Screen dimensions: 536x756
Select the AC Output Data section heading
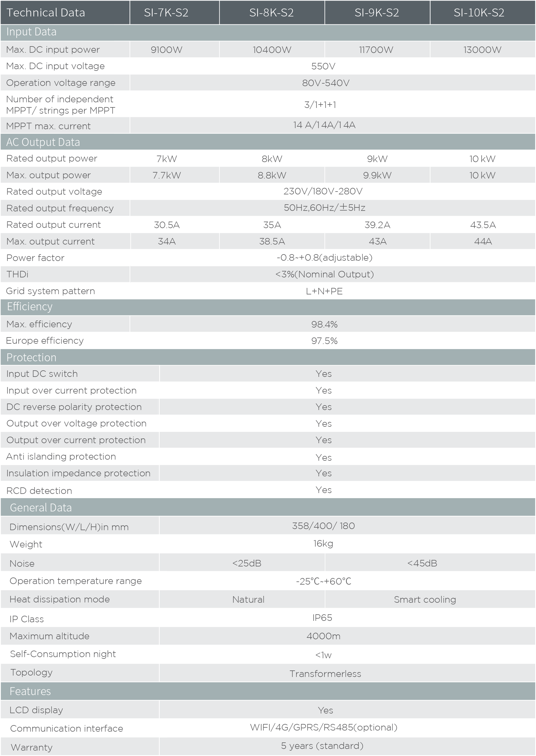tap(43, 142)
